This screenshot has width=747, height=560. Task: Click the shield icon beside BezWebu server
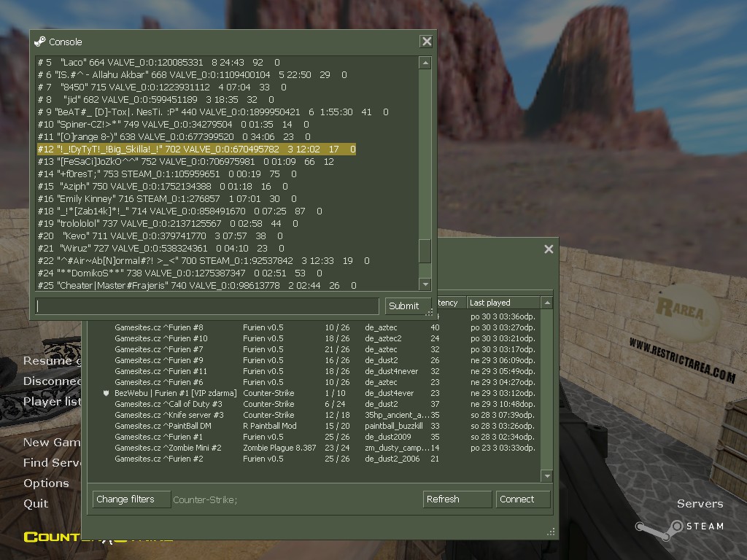[x=106, y=393]
